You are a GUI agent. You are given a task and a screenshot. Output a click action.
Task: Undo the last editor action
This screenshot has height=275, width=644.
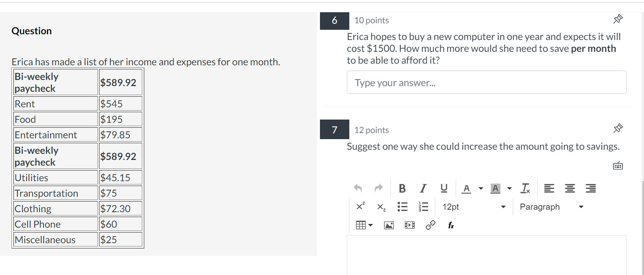358,188
